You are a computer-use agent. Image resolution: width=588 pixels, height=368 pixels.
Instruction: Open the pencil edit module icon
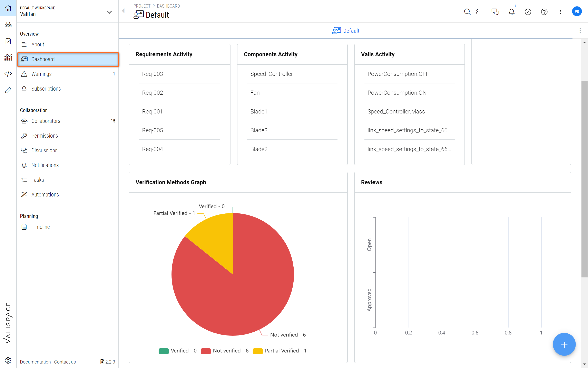tap(8, 90)
